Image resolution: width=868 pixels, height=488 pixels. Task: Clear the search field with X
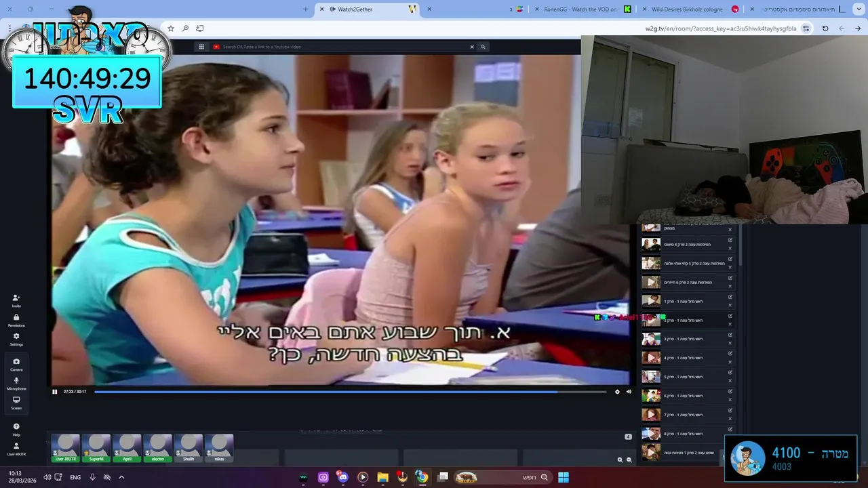point(472,47)
